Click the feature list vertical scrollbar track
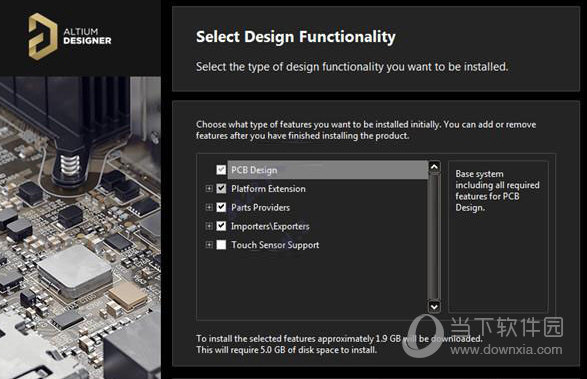The image size is (587, 379). (x=434, y=236)
